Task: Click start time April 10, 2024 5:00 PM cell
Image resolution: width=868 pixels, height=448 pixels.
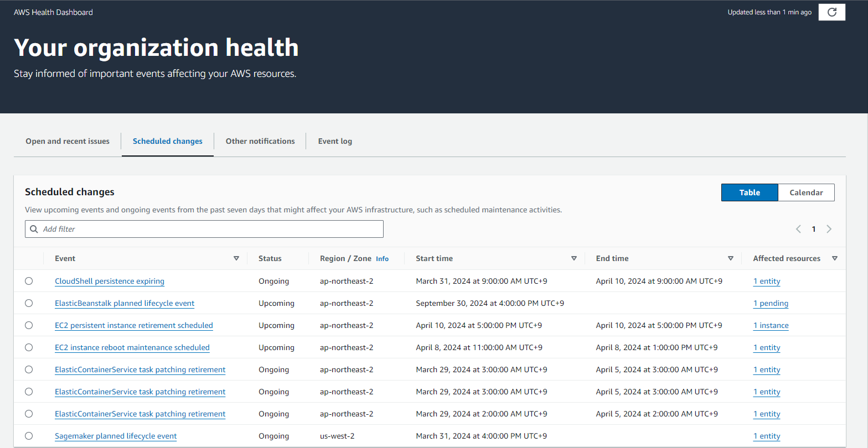Action: 479,325
